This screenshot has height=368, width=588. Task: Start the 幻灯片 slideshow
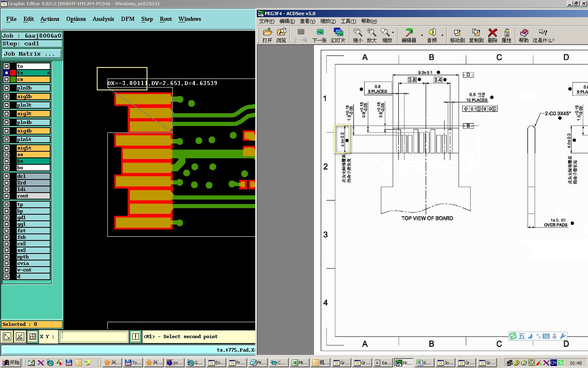click(338, 33)
